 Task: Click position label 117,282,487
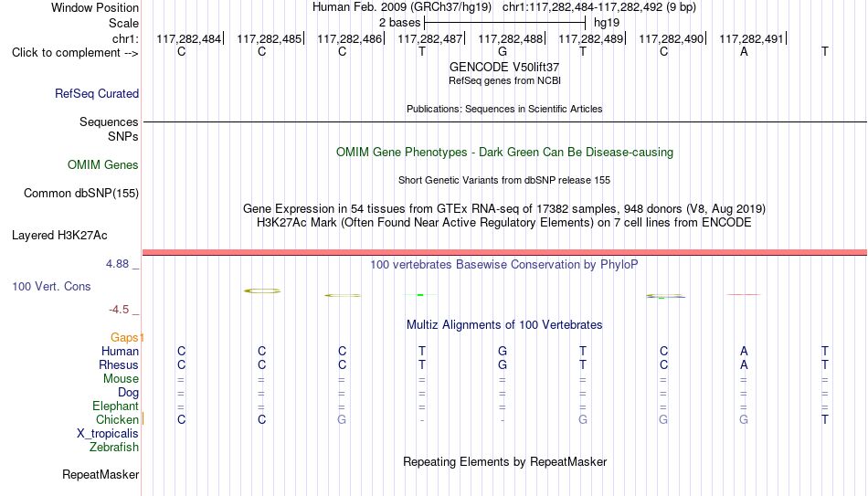click(430, 38)
